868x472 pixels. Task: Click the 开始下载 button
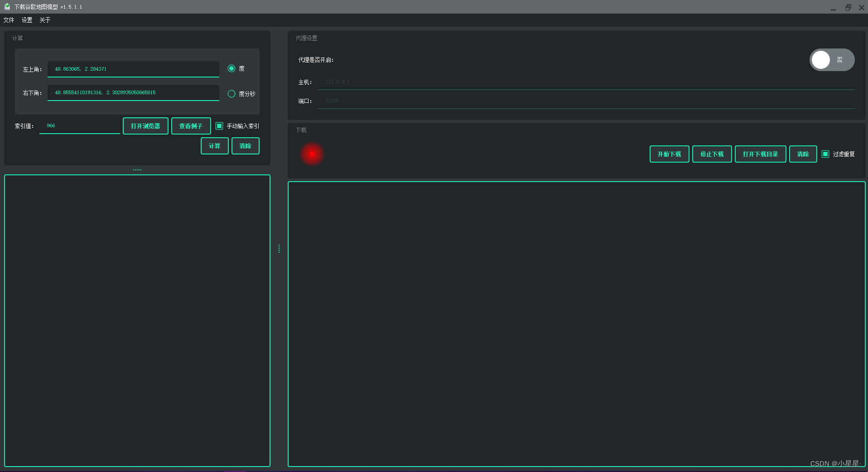click(x=669, y=154)
